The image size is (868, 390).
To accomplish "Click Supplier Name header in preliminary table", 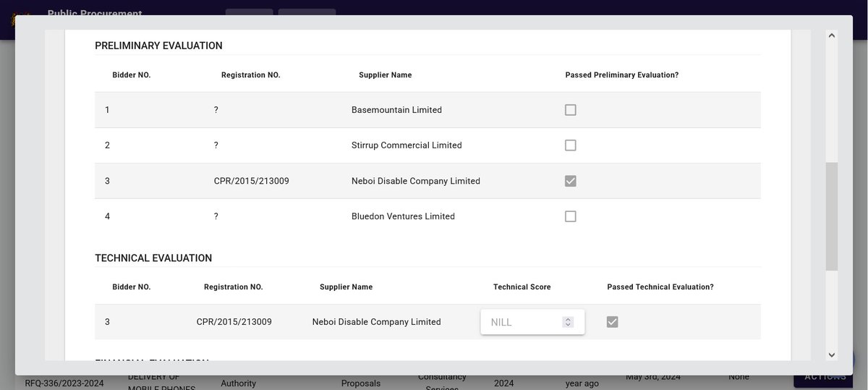I will pos(386,75).
